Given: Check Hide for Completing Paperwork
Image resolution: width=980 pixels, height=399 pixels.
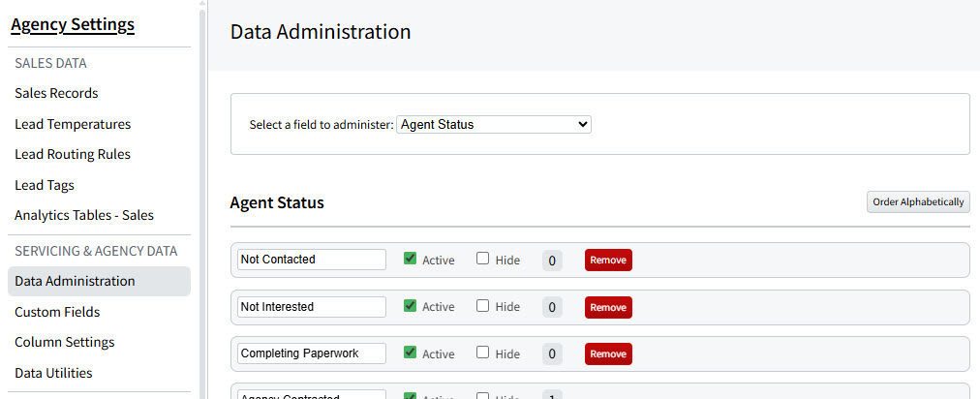Looking at the screenshot, I should tap(482, 353).
